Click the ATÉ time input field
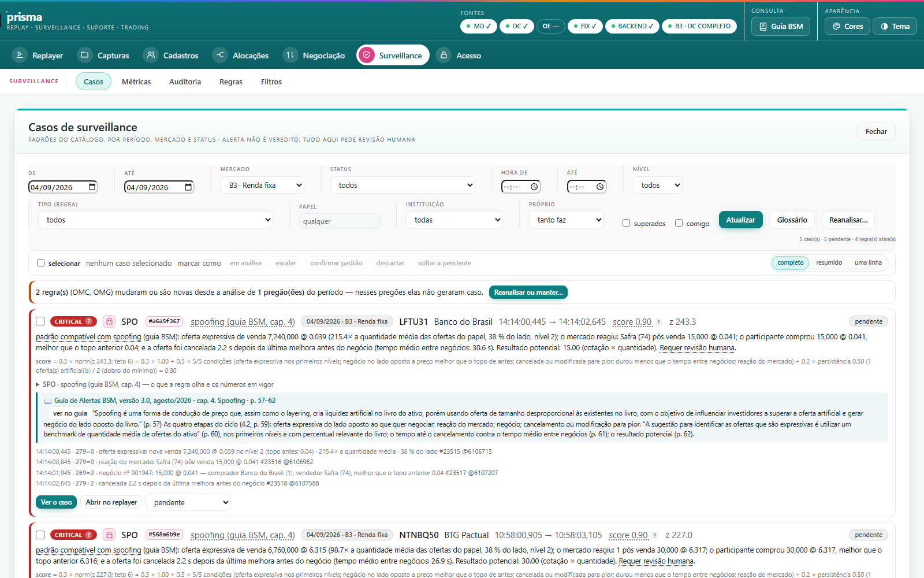 587,187
